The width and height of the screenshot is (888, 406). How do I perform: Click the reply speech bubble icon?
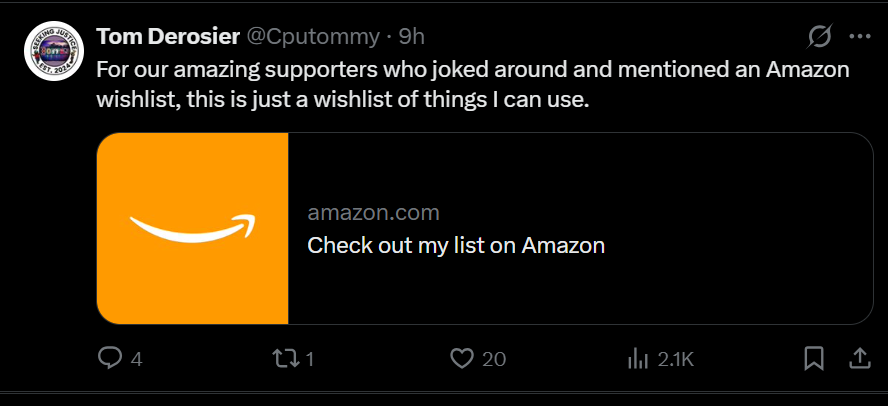(x=110, y=358)
